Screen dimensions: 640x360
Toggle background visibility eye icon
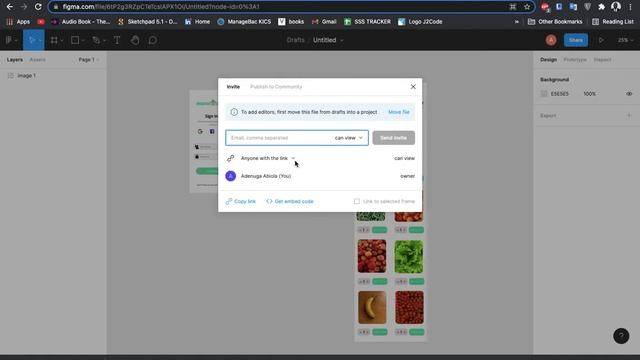(629, 93)
